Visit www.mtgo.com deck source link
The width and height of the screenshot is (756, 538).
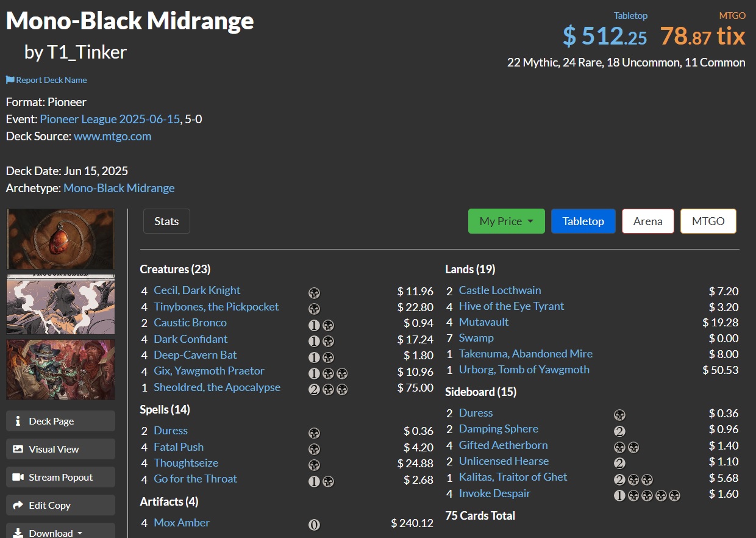(112, 136)
